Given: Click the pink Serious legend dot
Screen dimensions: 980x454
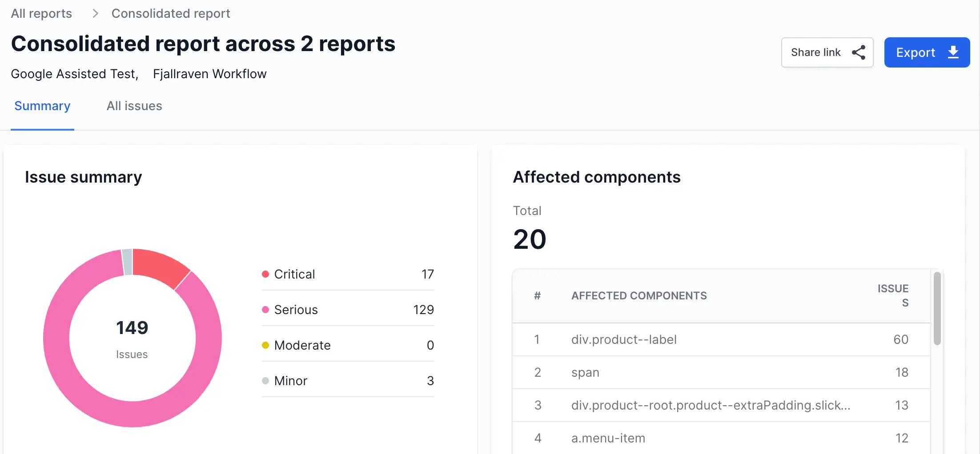Looking at the screenshot, I should (x=265, y=310).
